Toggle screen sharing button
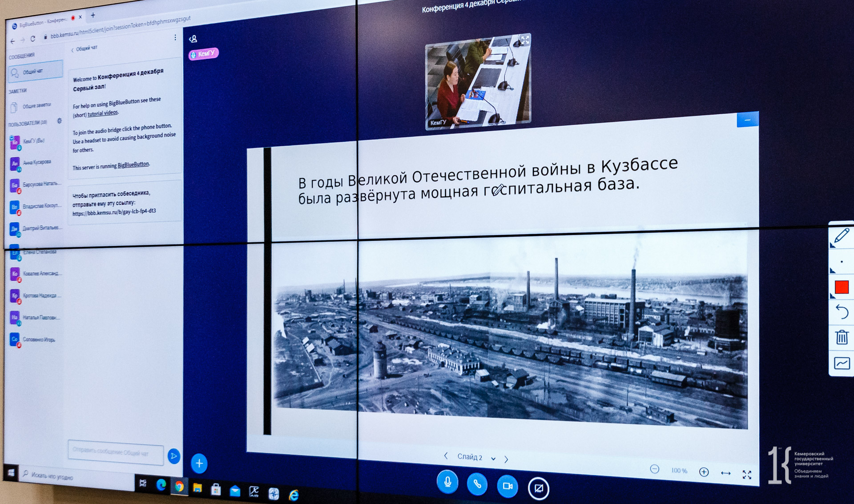The width and height of the screenshot is (854, 504). (538, 488)
